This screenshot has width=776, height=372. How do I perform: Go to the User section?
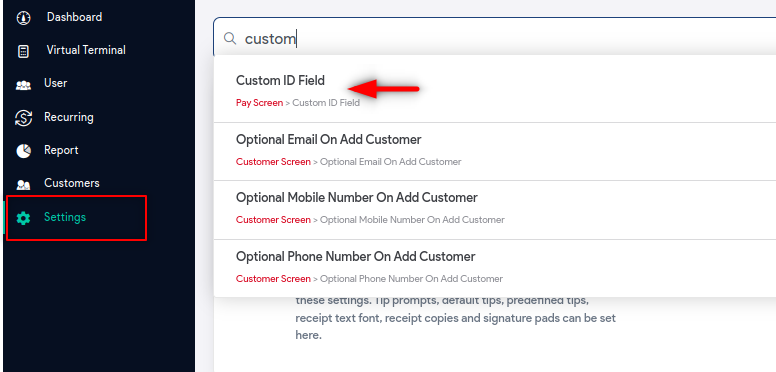[x=55, y=83]
